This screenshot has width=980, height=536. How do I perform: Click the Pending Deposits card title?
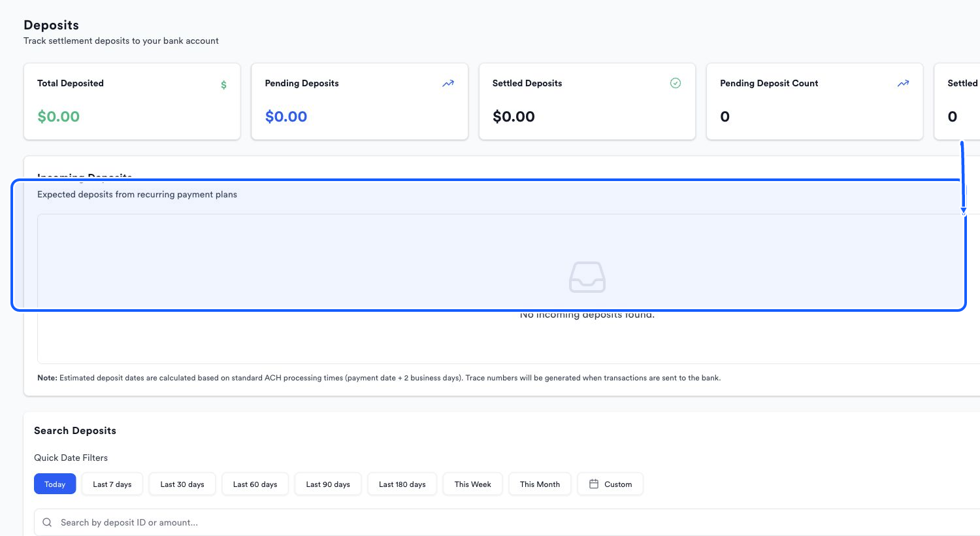pos(302,83)
